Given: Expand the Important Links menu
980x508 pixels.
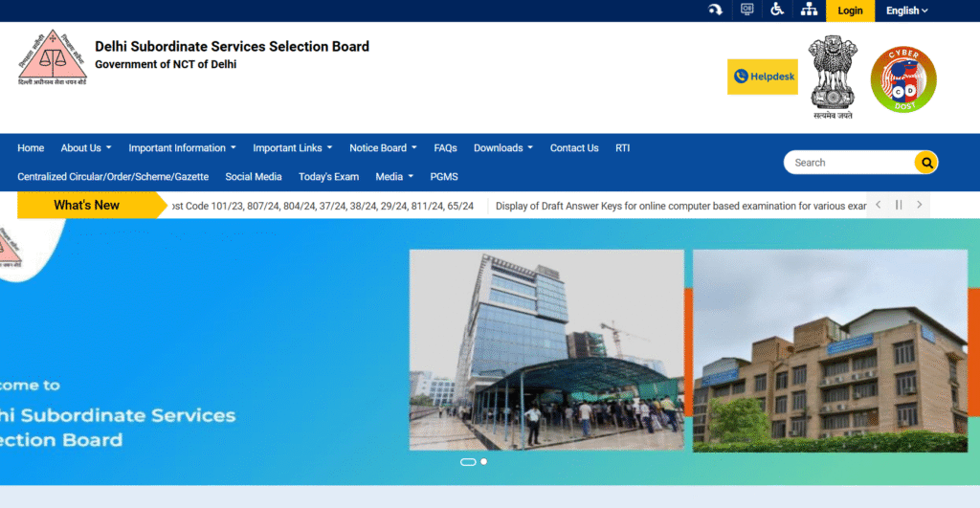Looking at the screenshot, I should click(x=293, y=148).
